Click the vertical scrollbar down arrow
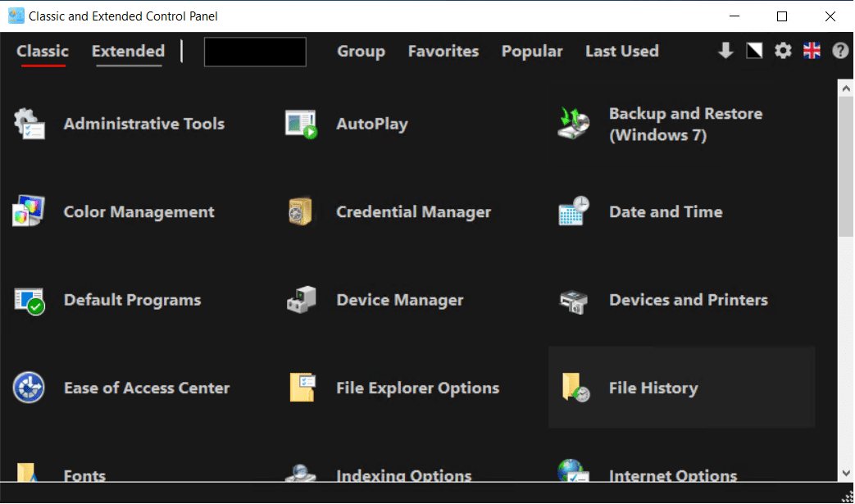 846,473
